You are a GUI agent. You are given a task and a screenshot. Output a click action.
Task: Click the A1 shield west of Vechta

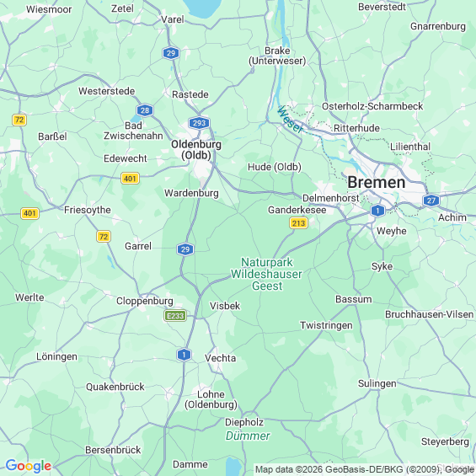[x=184, y=355]
